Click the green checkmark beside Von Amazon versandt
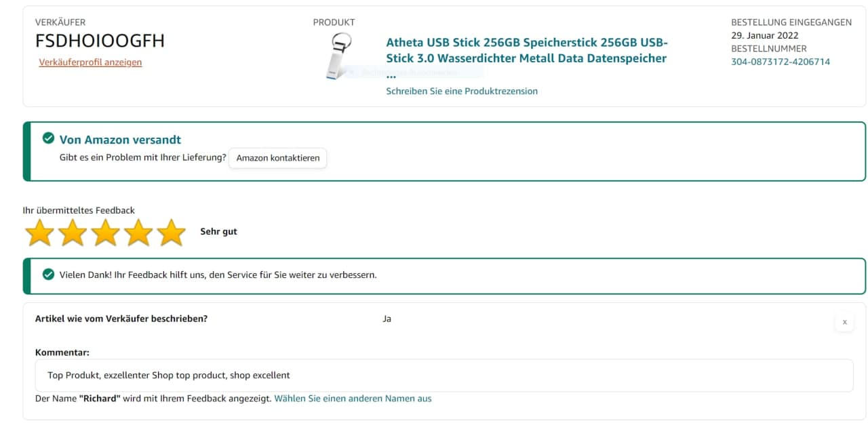 pos(48,139)
